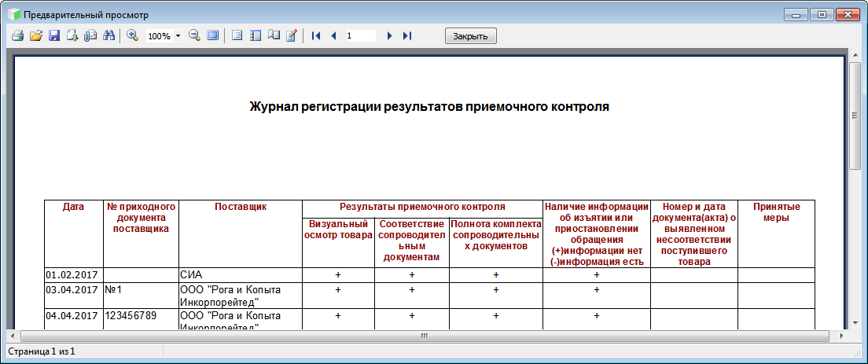
Task: Open the 100% zoom dropdown
Action: tap(178, 36)
